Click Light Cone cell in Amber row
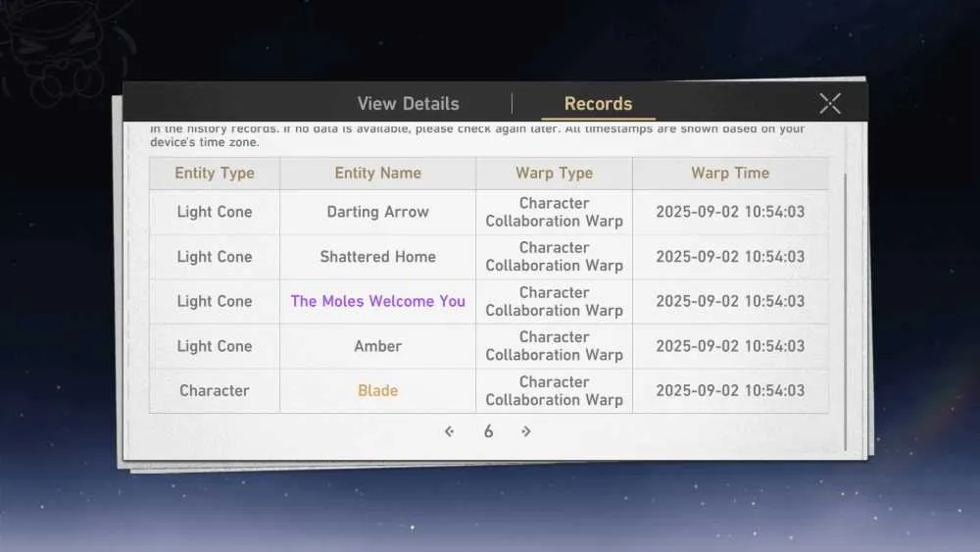Viewport: 980px width, 552px height. click(215, 346)
